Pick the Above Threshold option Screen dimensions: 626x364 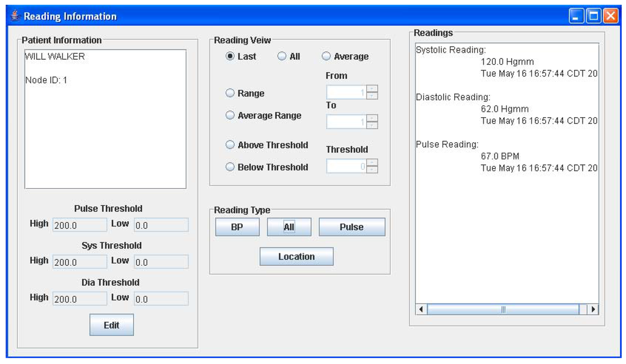tap(230, 145)
